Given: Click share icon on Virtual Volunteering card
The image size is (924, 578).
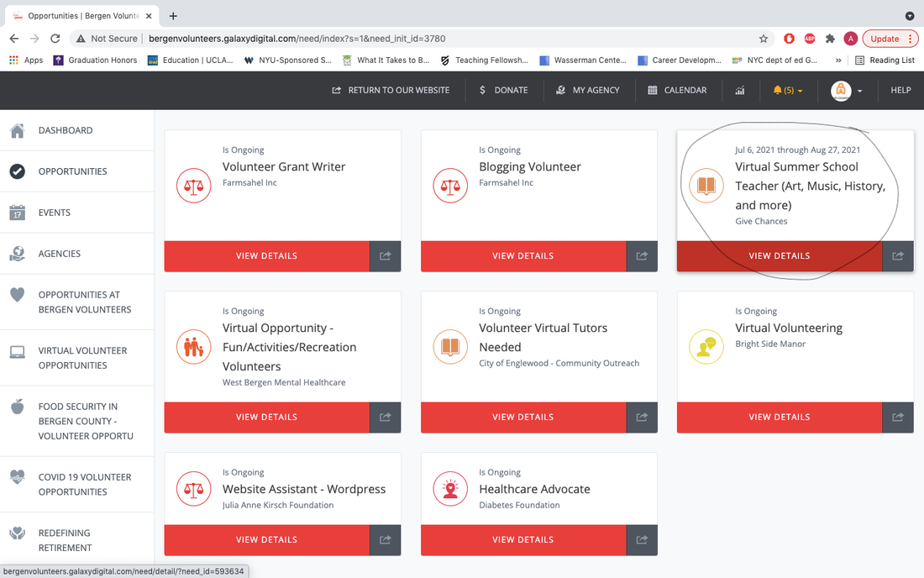Looking at the screenshot, I should pos(898,418).
